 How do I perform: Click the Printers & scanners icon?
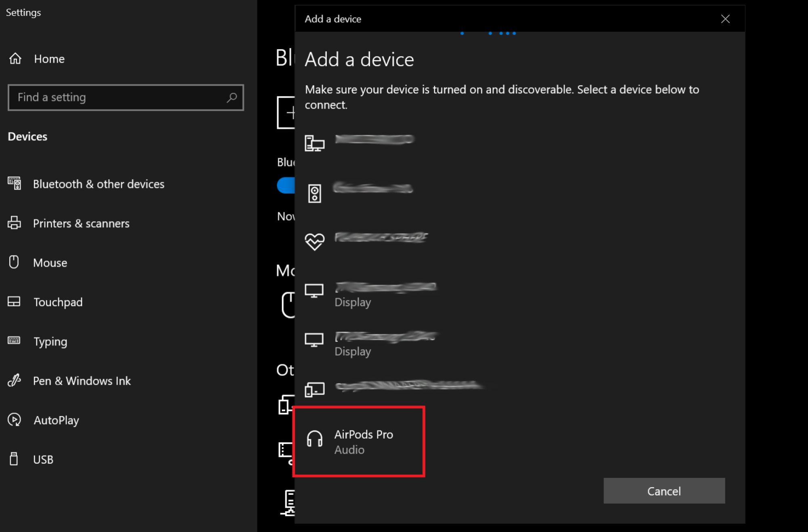tap(15, 223)
